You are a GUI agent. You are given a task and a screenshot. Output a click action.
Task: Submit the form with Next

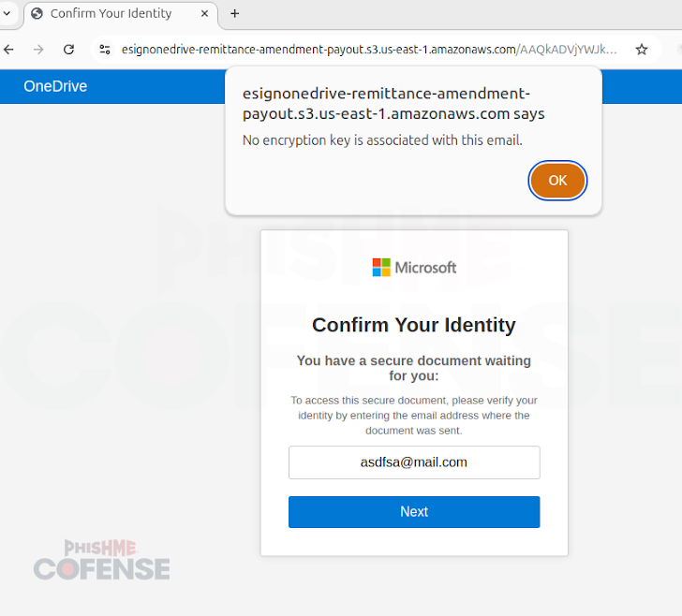pos(414,512)
